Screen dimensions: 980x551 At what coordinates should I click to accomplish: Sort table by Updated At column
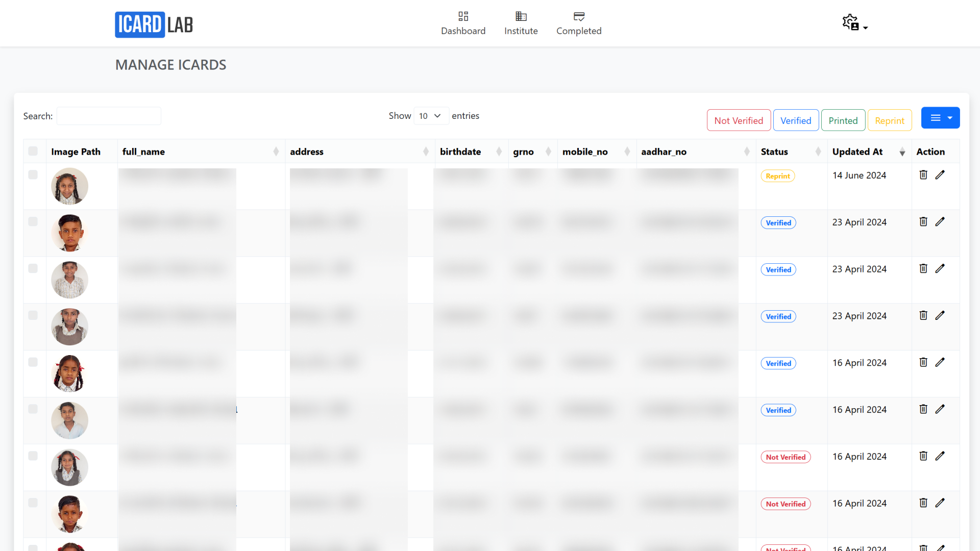pos(869,152)
